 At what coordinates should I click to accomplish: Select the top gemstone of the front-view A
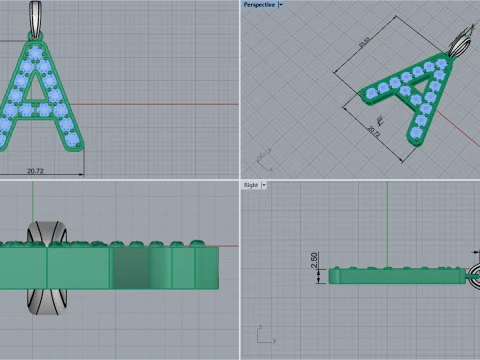[35, 53]
